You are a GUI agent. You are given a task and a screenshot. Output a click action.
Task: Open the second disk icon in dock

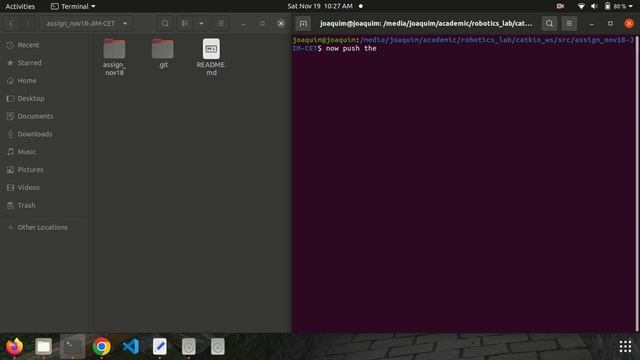[218, 347]
